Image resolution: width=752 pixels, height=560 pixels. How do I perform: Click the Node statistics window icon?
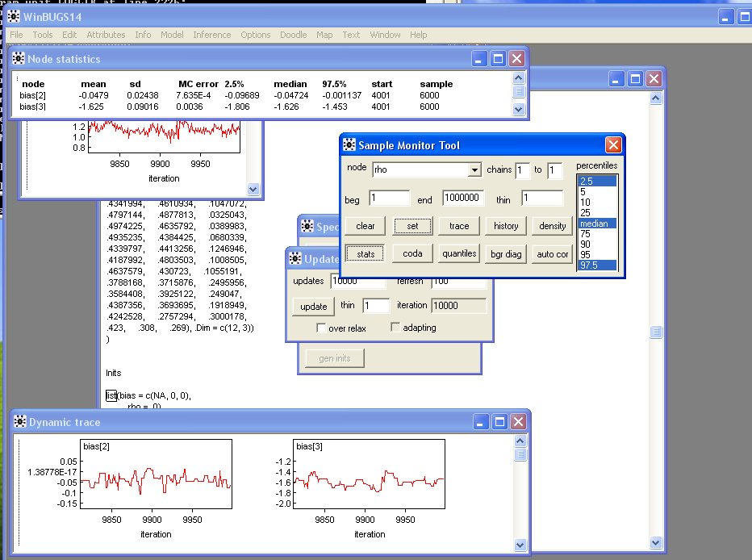point(19,58)
